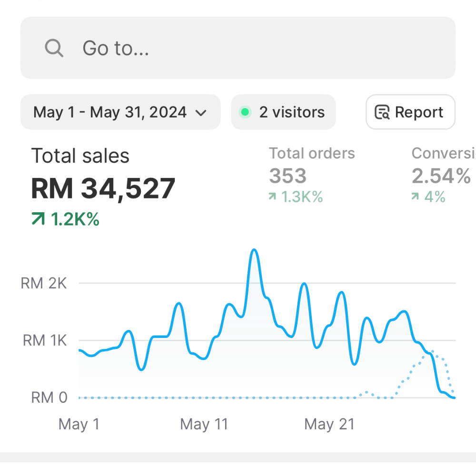Click the dotted comparison line peak near month end
This screenshot has width=476, height=476.
431,352
